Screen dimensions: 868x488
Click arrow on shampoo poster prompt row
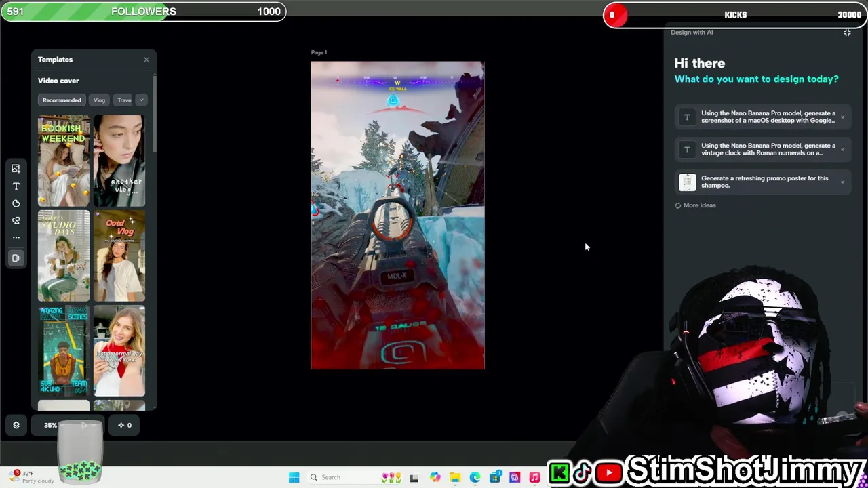coord(842,182)
